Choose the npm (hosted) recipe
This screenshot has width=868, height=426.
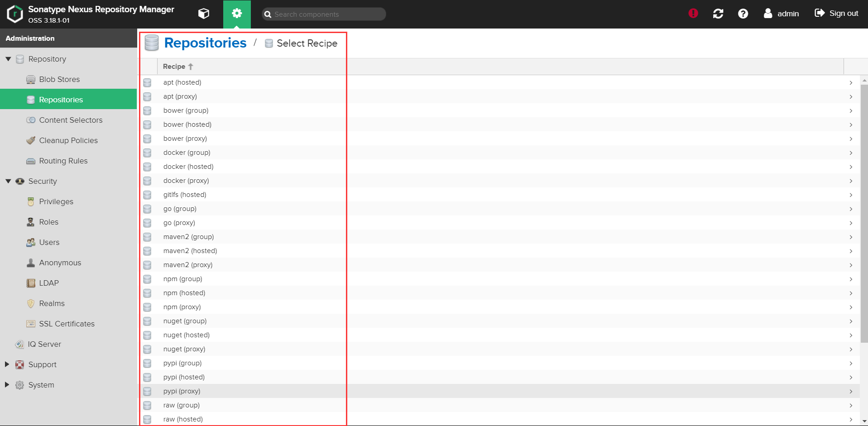click(x=499, y=293)
